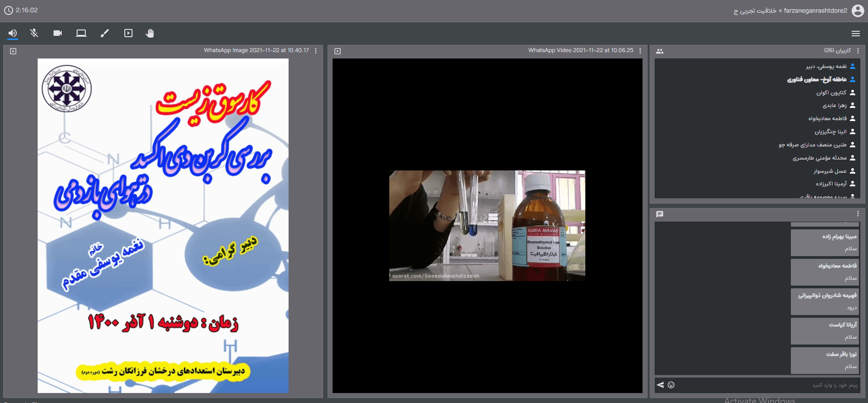Viewport: 868px width, 403px height.
Task: Open users panel three-dot options
Action: [x=858, y=51]
